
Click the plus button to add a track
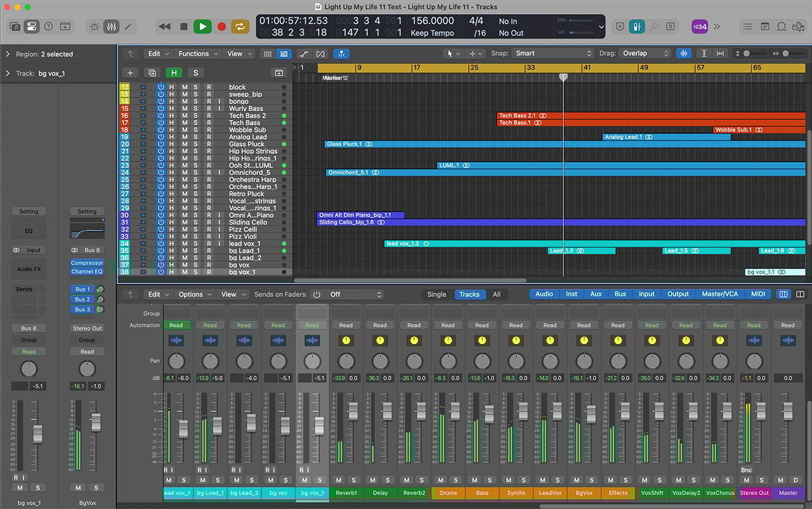coord(130,73)
